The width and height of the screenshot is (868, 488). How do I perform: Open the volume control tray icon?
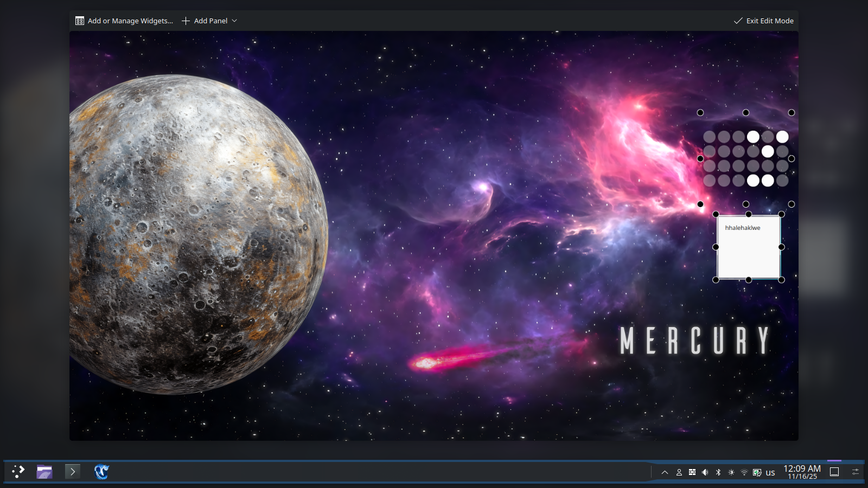pyautogui.click(x=705, y=472)
